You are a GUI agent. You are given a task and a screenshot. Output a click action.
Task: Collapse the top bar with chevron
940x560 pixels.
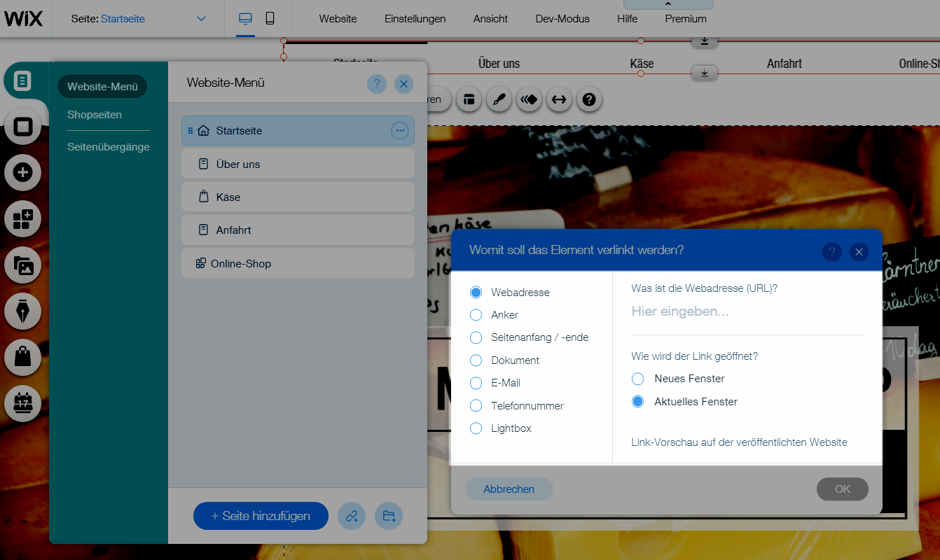[x=668, y=4]
